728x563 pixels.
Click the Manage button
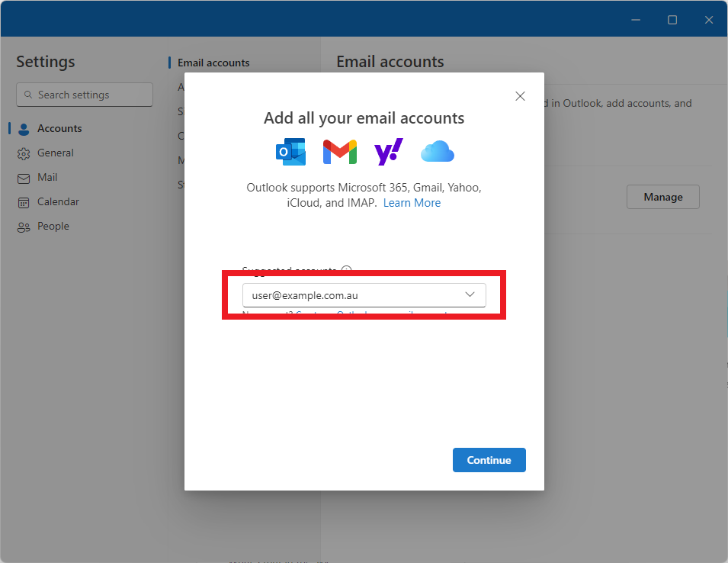(x=662, y=196)
